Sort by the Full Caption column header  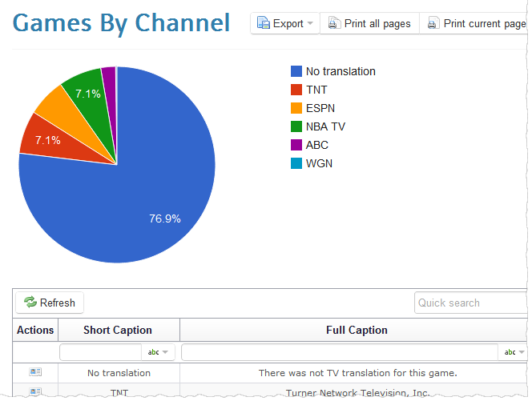(x=357, y=330)
